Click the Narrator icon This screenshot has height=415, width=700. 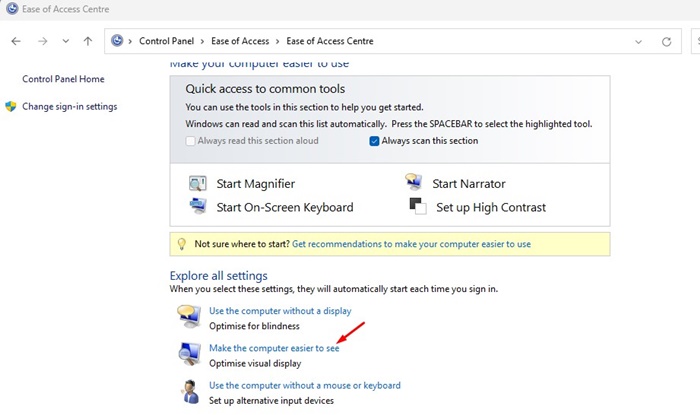[413, 181]
